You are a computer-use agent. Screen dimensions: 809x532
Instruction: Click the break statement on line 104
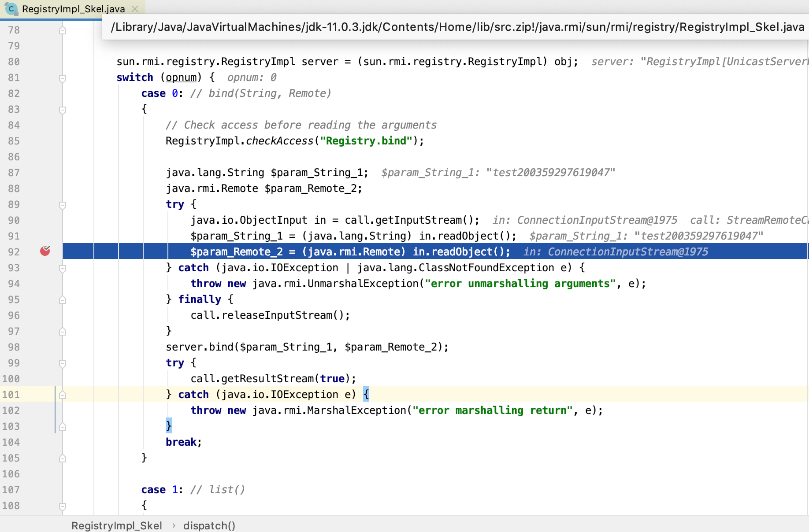pos(184,442)
